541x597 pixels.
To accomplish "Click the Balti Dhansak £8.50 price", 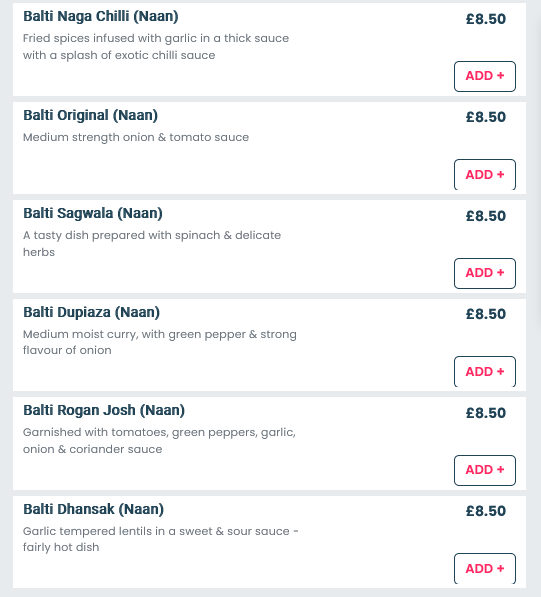I will pos(485,511).
